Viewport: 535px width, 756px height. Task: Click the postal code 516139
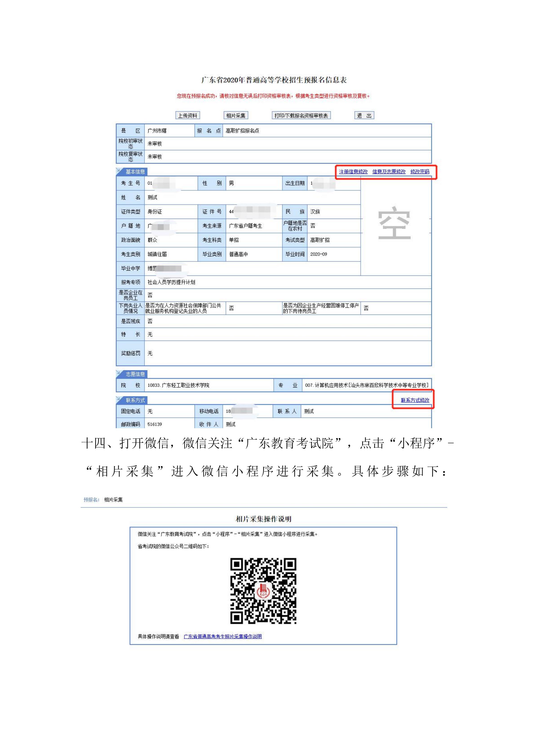click(x=155, y=424)
